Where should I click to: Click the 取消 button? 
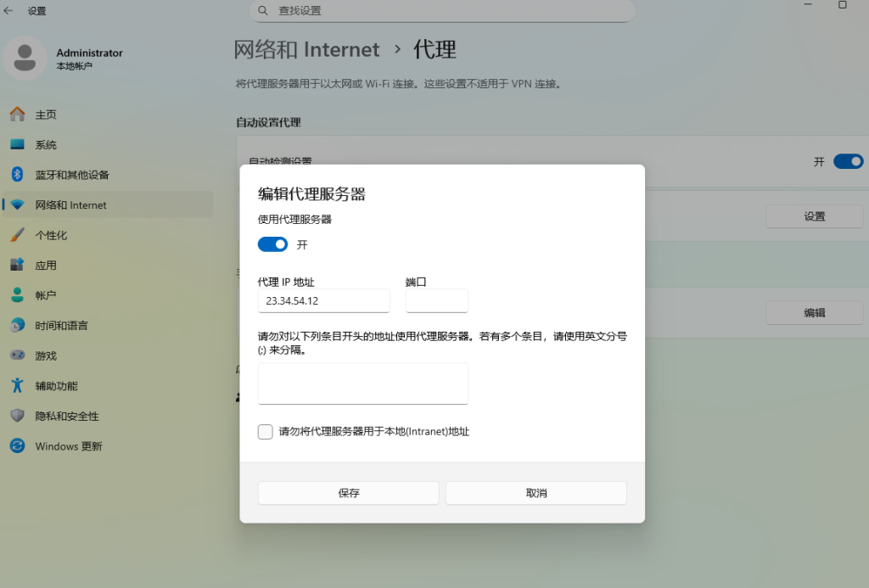535,493
